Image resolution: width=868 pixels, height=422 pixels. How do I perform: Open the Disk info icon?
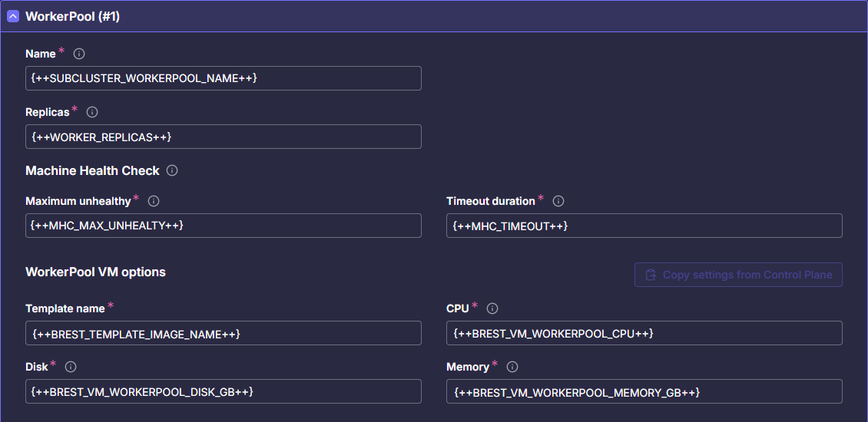click(x=71, y=367)
